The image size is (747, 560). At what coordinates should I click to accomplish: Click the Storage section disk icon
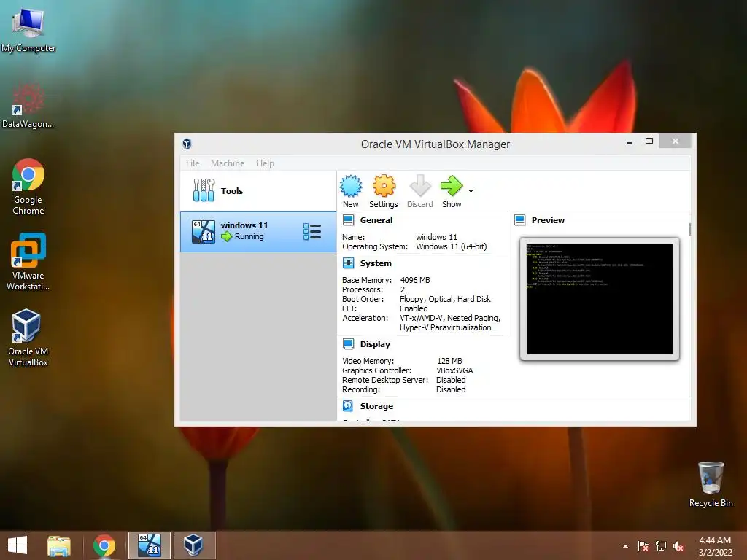348,405
